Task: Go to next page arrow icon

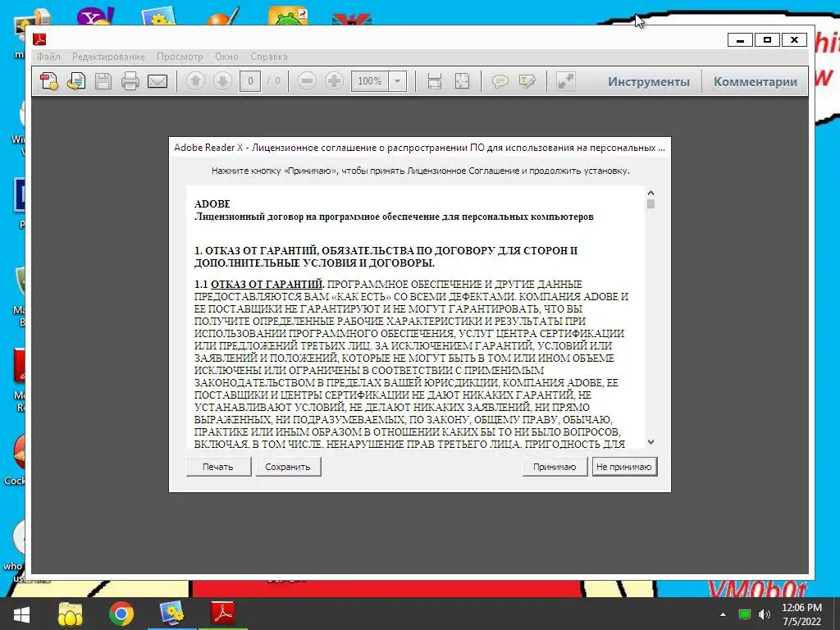Action: pyautogui.click(x=222, y=81)
